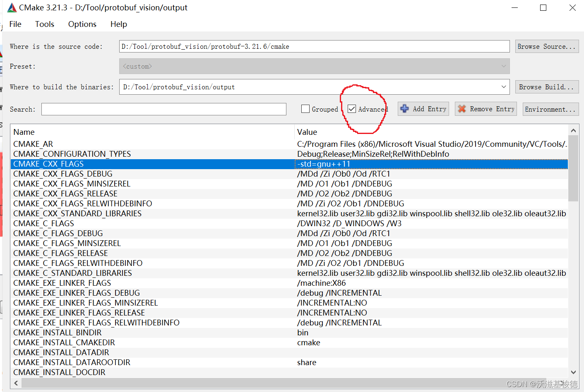
Task: Enable the Grouped checkbox
Action: 305,109
